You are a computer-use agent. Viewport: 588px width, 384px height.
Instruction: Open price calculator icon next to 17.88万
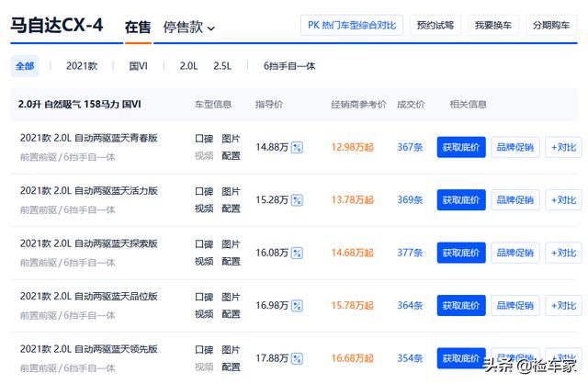click(297, 359)
